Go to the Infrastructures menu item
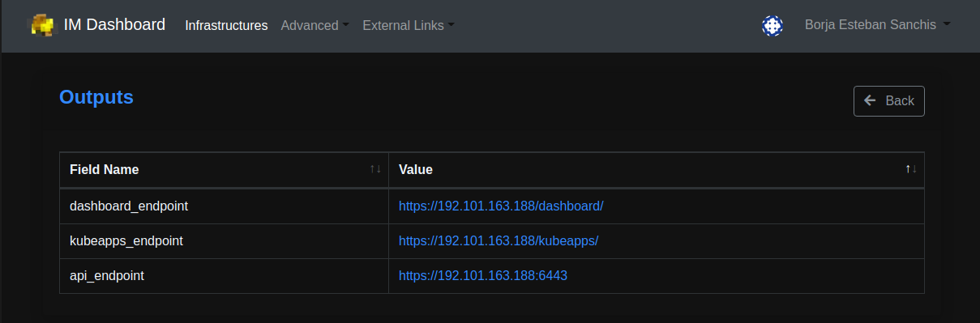980x323 pixels. click(x=226, y=26)
